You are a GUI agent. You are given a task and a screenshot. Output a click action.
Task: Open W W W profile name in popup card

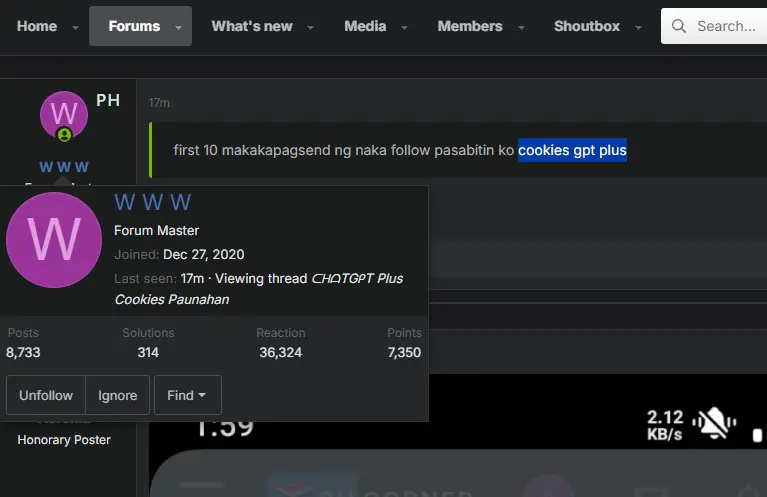pos(153,202)
